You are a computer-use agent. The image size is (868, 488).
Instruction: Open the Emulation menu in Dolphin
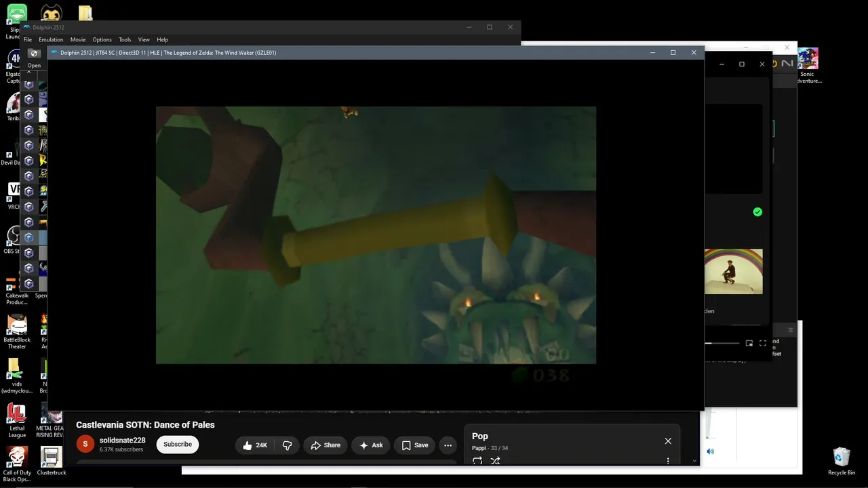click(51, 40)
